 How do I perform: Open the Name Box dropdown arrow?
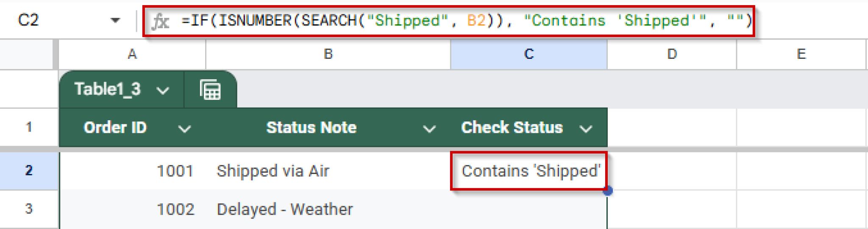pos(115,20)
